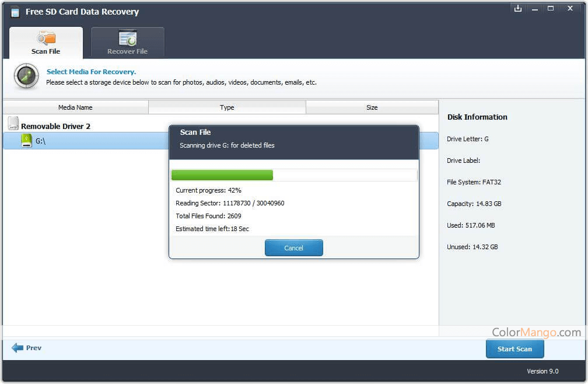Screen dimensions: 588x384
Task: Click the app logo icon in title bar
Action: pyautogui.click(x=15, y=12)
